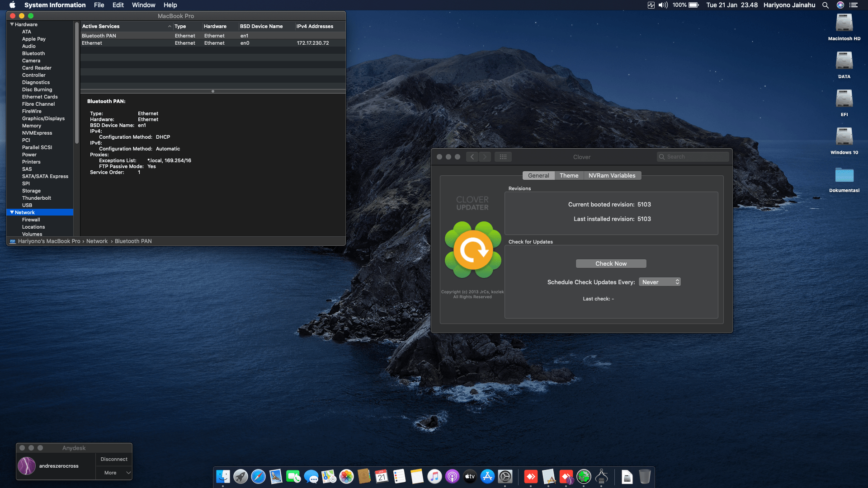The height and width of the screenshot is (488, 868).
Task: Open the Macintosh HD desktop drive
Action: click(844, 23)
